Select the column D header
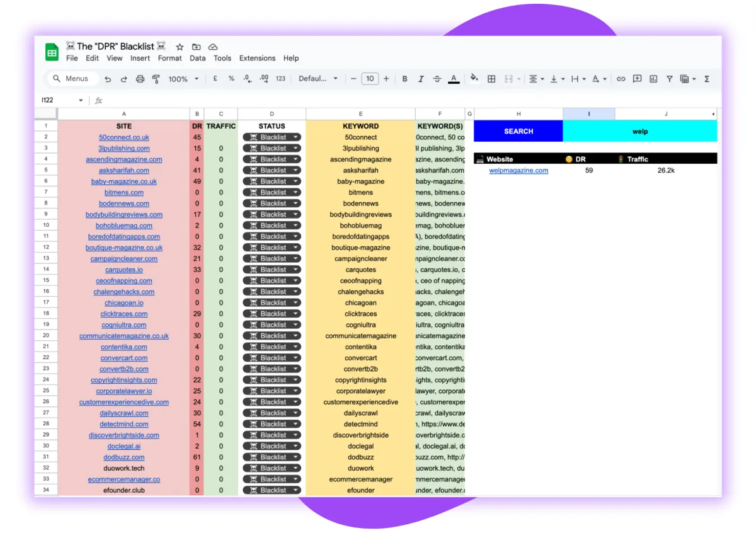This screenshot has height=533, width=756. (x=272, y=114)
